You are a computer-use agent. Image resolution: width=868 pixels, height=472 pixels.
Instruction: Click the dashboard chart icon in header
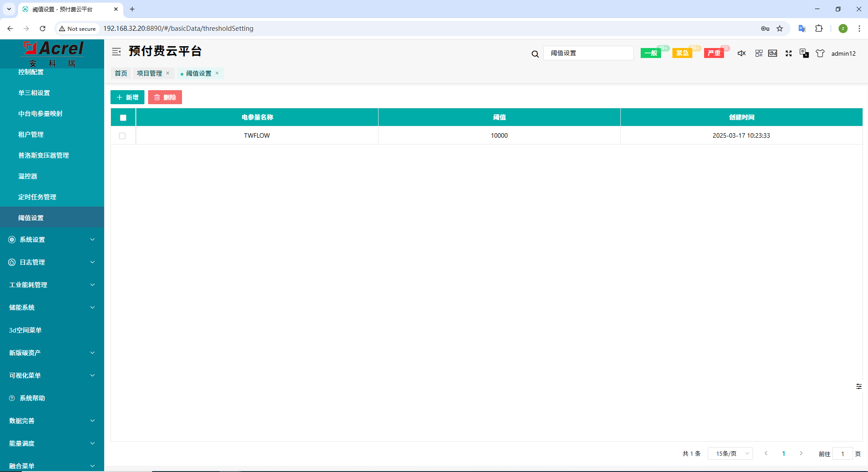(773, 53)
